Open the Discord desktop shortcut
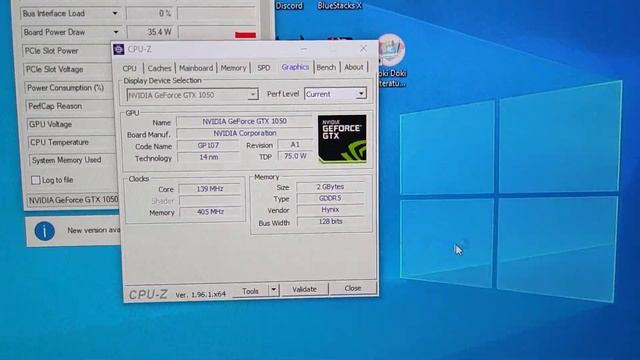The width and height of the screenshot is (640, 360). click(x=289, y=6)
